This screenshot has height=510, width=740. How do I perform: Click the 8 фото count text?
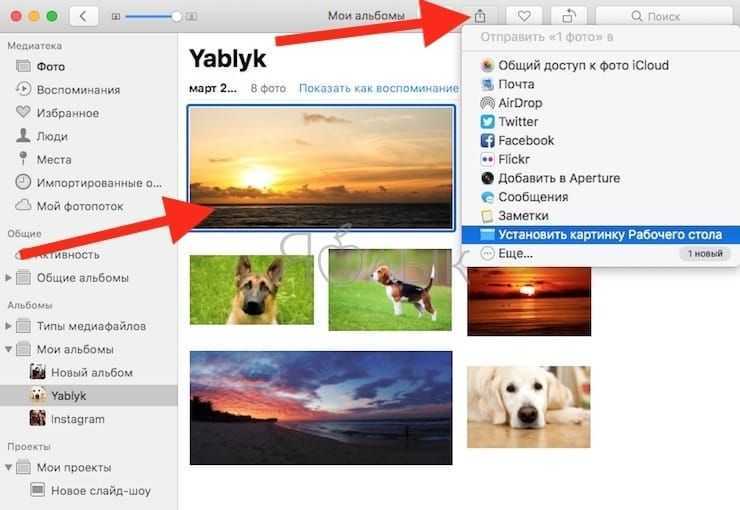click(x=268, y=88)
